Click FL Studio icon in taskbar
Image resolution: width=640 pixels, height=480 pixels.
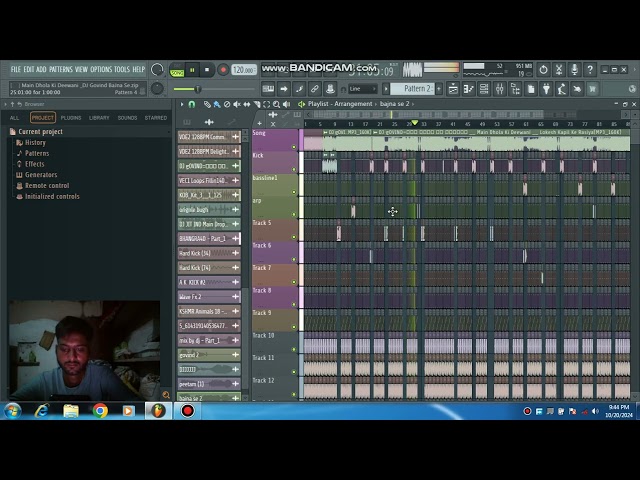point(158,411)
